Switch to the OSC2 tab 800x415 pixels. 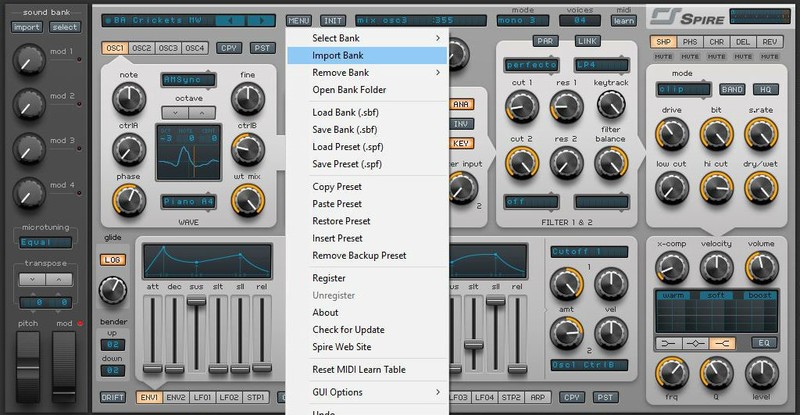(142, 47)
